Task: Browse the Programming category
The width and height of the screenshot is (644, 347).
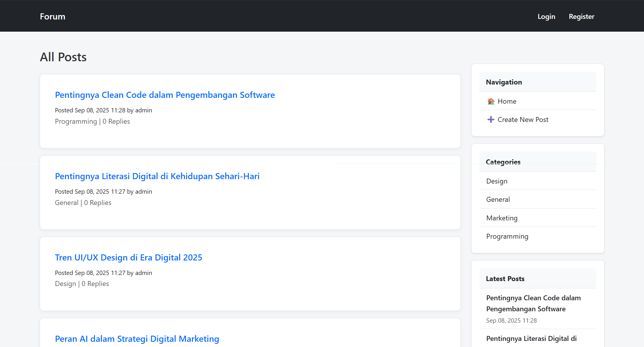Action: coord(507,236)
